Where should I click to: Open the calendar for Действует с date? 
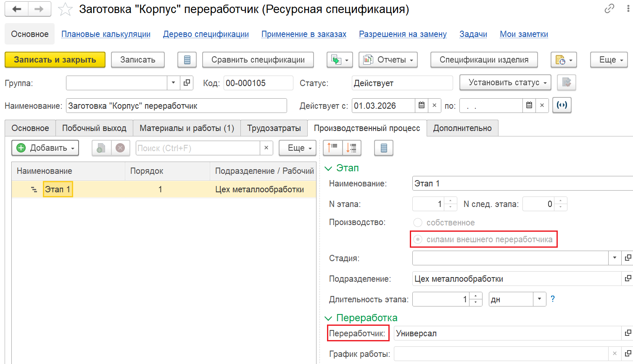coord(422,105)
